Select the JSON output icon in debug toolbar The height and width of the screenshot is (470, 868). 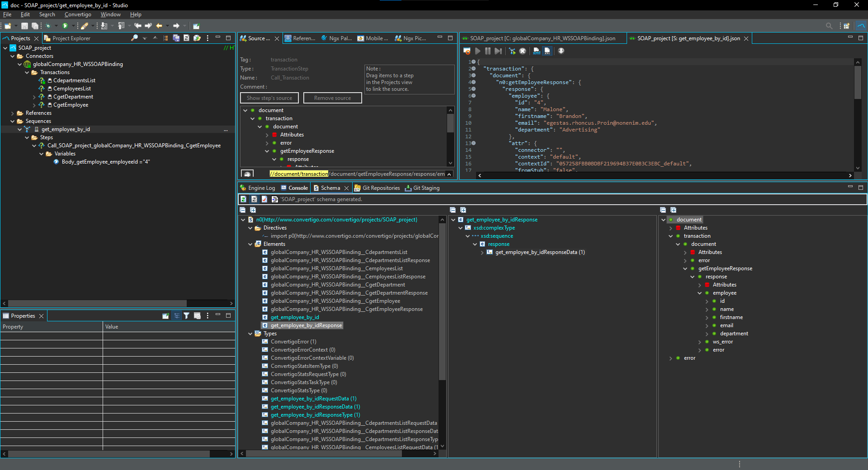tap(547, 51)
